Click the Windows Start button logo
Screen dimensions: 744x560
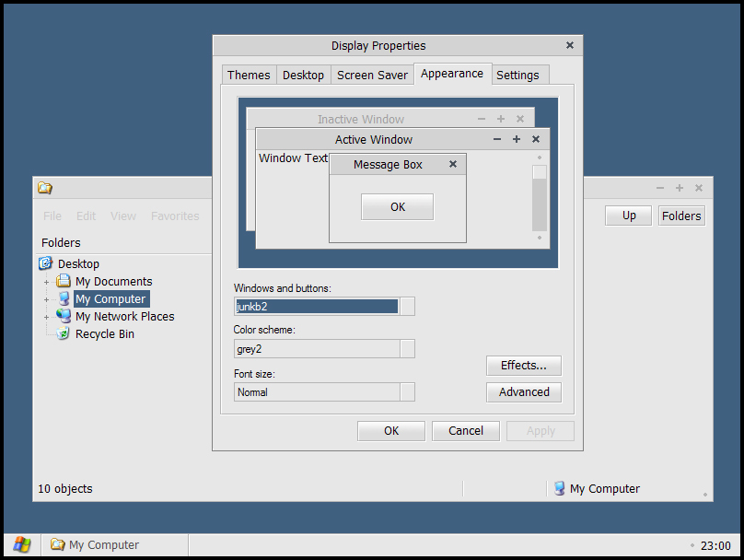coord(22,544)
